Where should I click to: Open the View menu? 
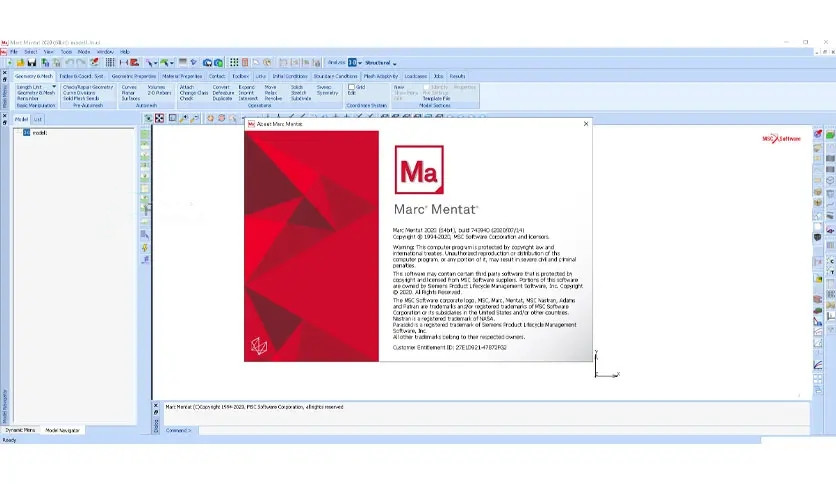point(49,52)
